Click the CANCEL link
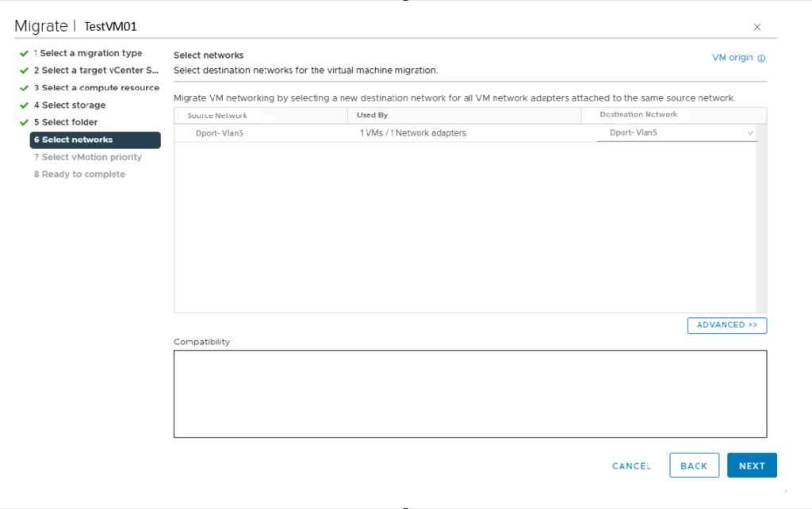Viewport: 812px width, 509px height. coord(631,466)
